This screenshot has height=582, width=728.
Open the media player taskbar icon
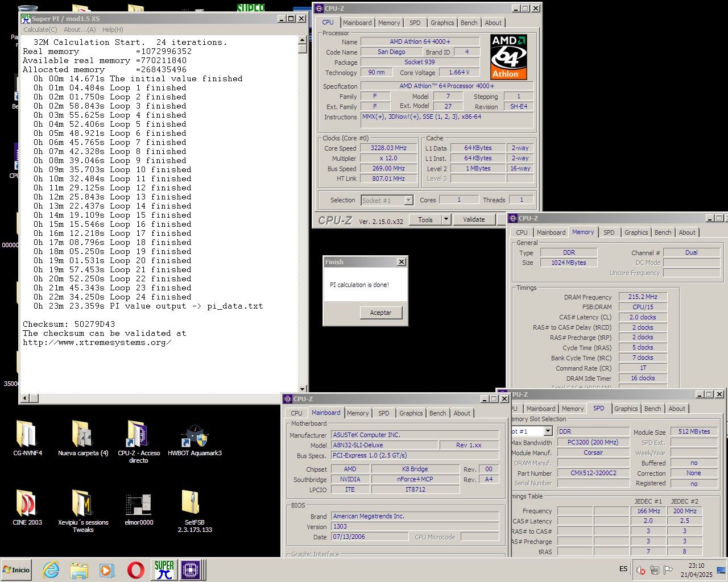click(107, 570)
